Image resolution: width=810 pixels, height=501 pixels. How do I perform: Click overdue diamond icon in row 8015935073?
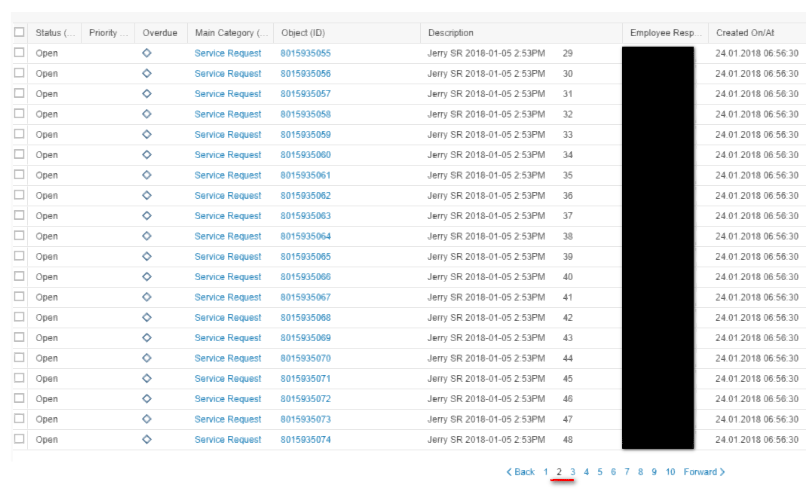pos(147,419)
